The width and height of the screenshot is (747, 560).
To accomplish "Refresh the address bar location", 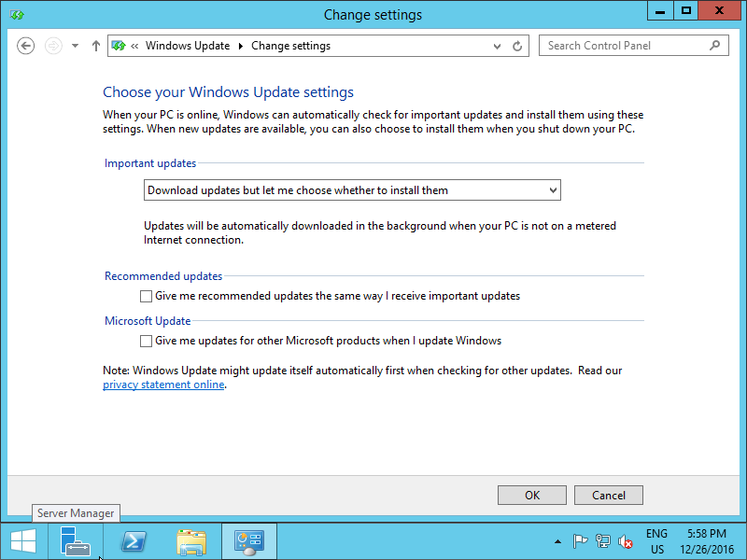I will pos(518,46).
